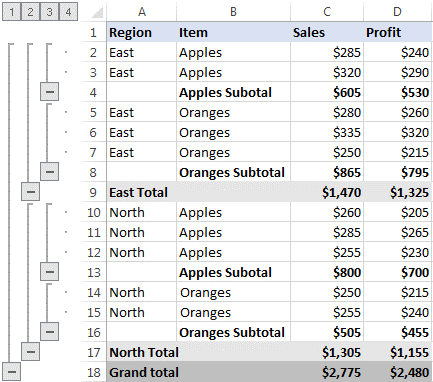433x382 pixels.
Task: Click the Profit header cell
Action: coord(398,32)
